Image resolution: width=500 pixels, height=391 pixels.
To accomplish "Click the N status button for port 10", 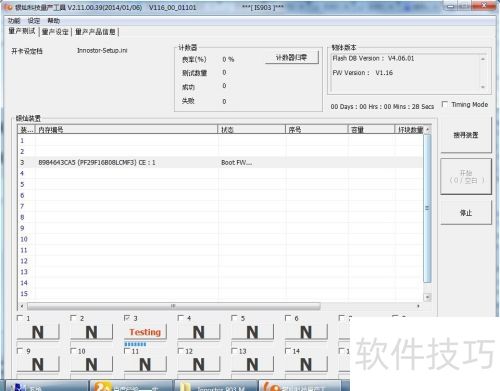I will pos(92,364).
